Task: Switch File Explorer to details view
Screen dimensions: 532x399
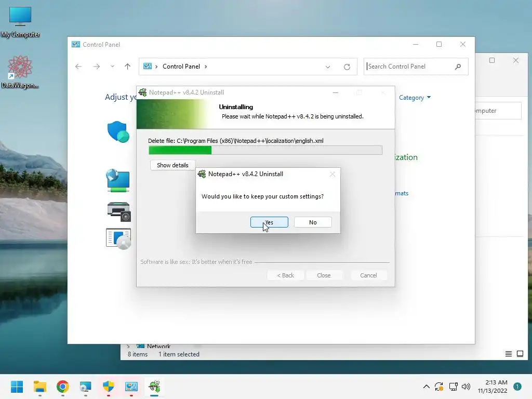Action: coord(508,354)
